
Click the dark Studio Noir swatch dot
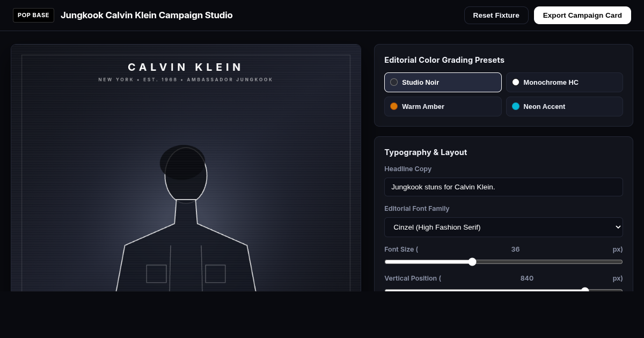(x=394, y=82)
